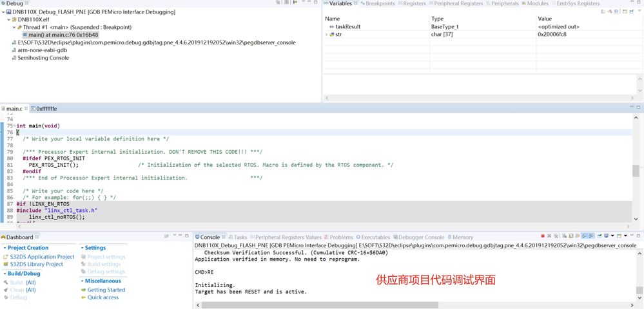Switch to the Breakpoints tab
Viewport: 644px width, 309px height.
point(377,3)
